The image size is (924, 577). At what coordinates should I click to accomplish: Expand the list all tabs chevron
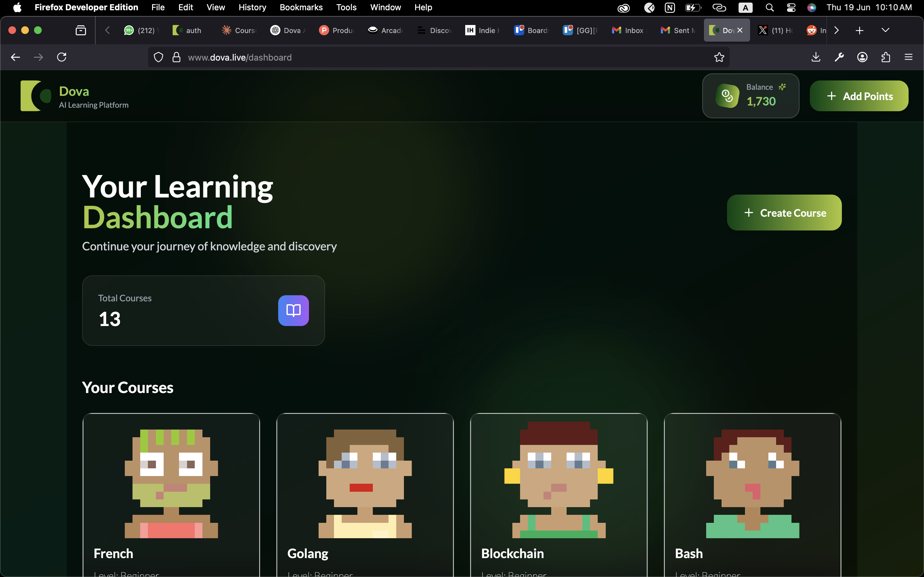(x=885, y=30)
